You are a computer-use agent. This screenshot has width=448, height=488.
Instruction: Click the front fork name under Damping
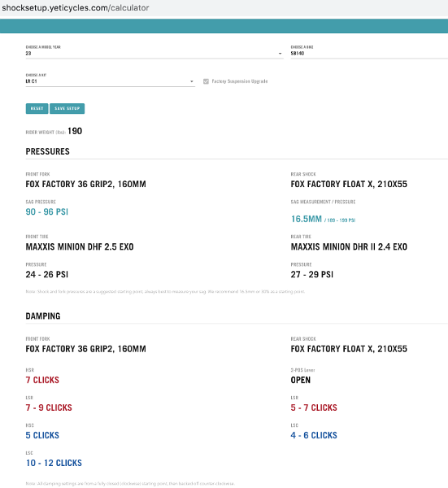click(86, 349)
